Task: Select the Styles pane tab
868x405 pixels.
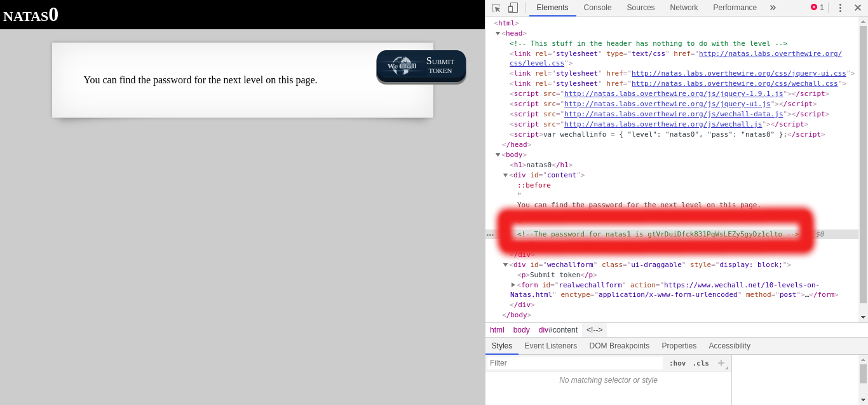Action: tap(502, 346)
